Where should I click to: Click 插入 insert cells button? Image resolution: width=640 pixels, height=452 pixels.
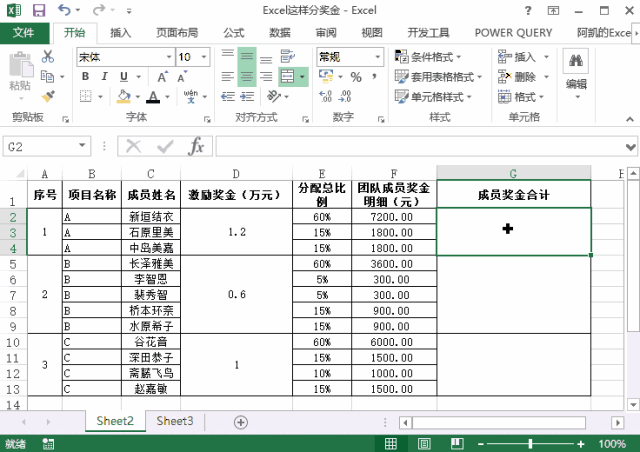pyautogui.click(x=517, y=57)
